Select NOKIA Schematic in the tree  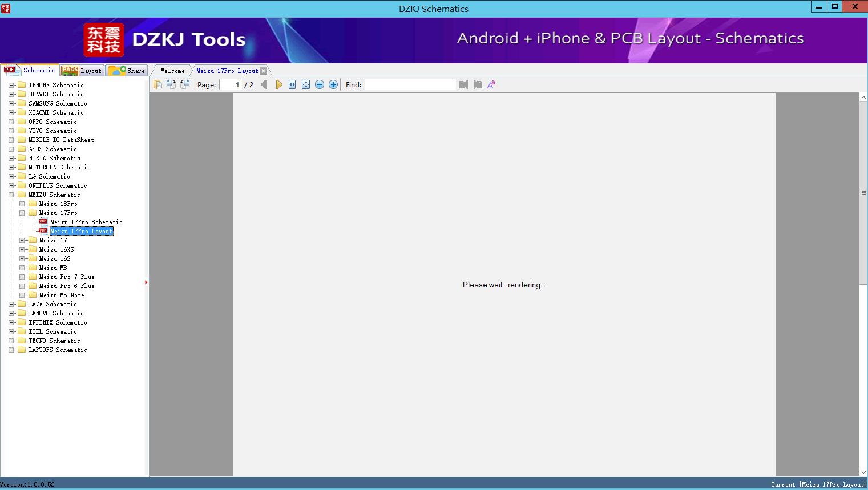(x=54, y=158)
